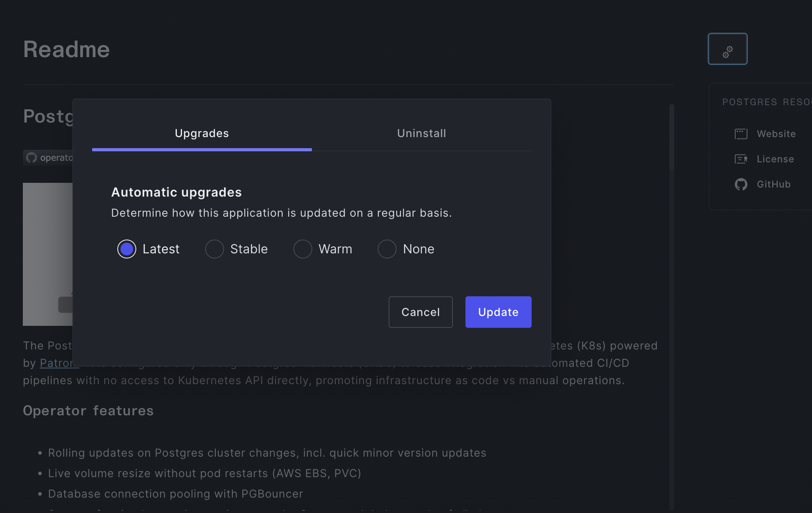Click the operator badge label text
812x513 pixels.
(56, 158)
